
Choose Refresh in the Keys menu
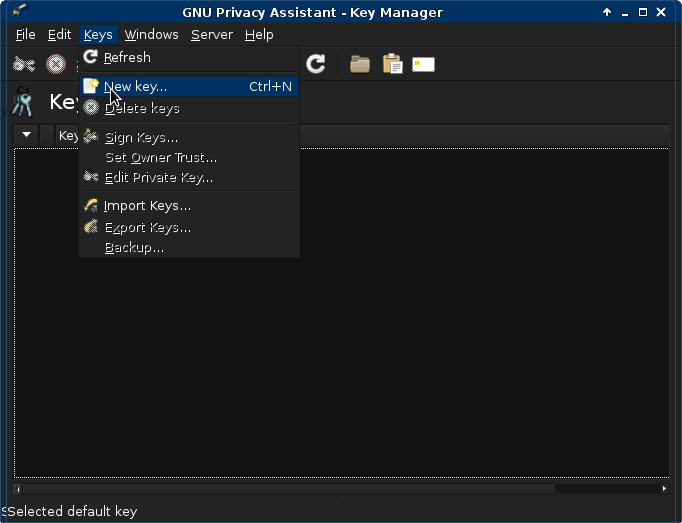[189, 57]
